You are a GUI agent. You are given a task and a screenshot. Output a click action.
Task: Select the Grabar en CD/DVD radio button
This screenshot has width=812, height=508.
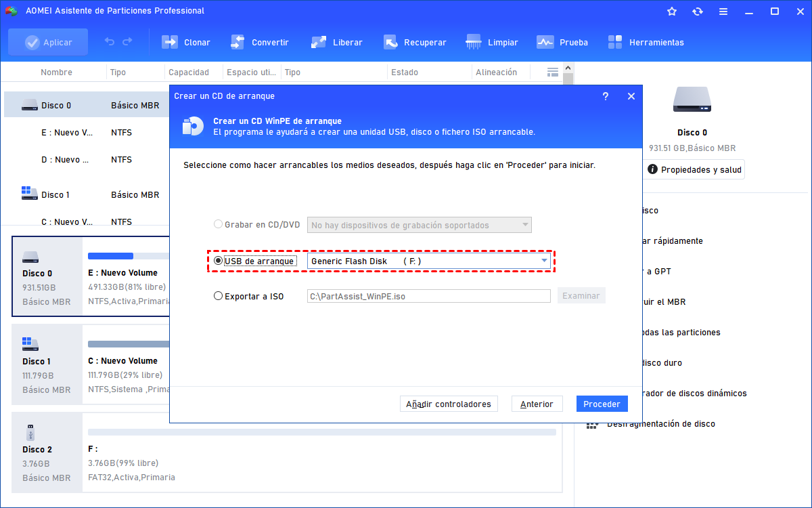[218, 224]
